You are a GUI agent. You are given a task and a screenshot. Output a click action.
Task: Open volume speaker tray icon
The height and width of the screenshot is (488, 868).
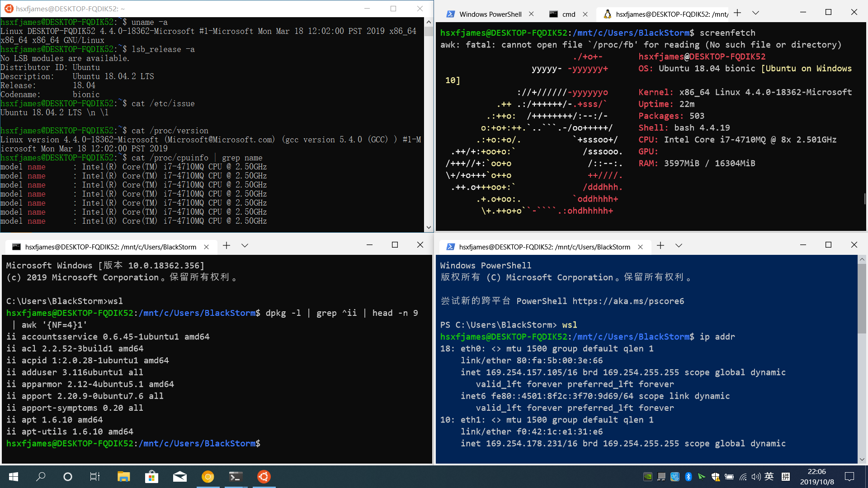[x=756, y=477]
